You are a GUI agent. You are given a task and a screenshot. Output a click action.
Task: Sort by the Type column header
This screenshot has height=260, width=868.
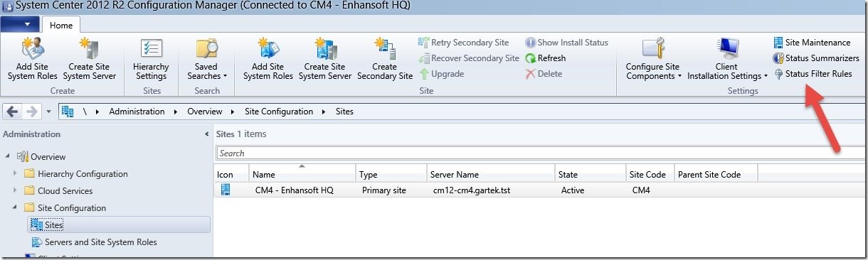coord(391,175)
